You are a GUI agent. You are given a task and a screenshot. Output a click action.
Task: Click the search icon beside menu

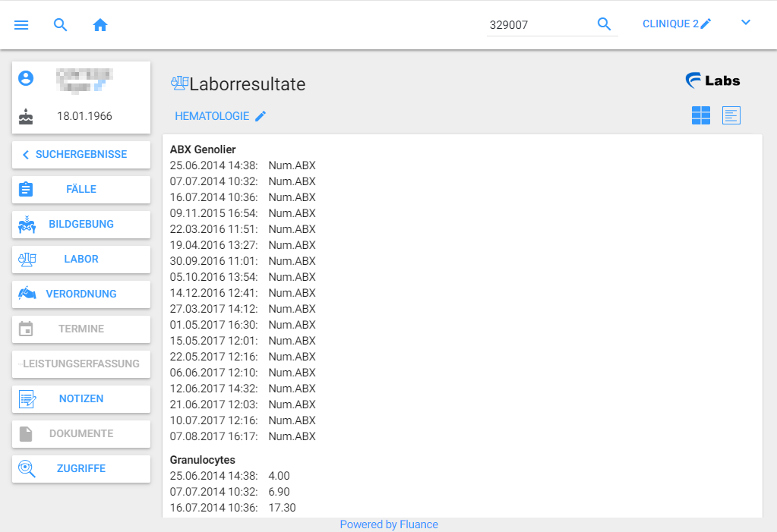(x=61, y=25)
